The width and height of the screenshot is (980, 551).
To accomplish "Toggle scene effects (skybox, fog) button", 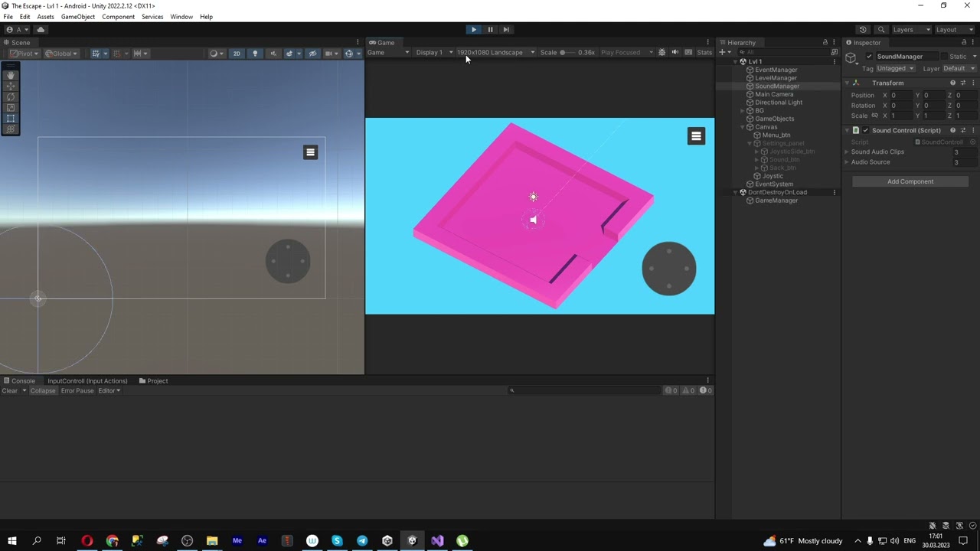I will (290, 54).
